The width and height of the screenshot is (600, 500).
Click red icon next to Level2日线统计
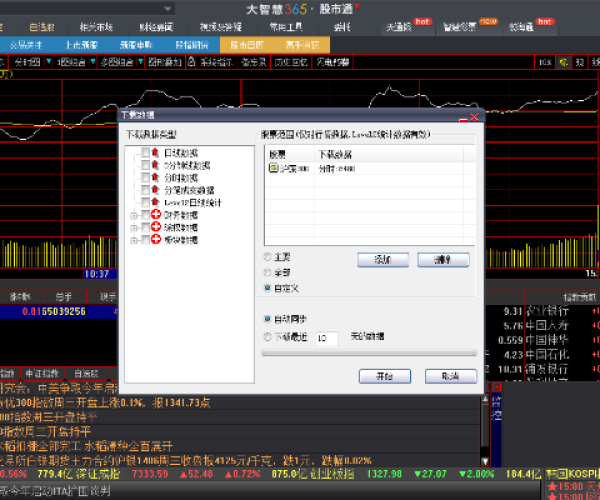click(x=156, y=201)
